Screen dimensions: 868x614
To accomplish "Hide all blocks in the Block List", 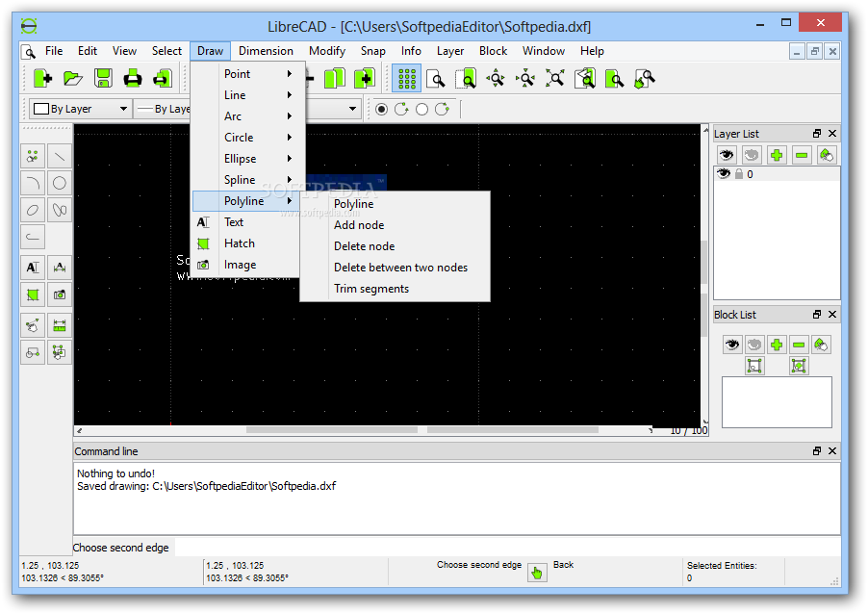I will (753, 345).
